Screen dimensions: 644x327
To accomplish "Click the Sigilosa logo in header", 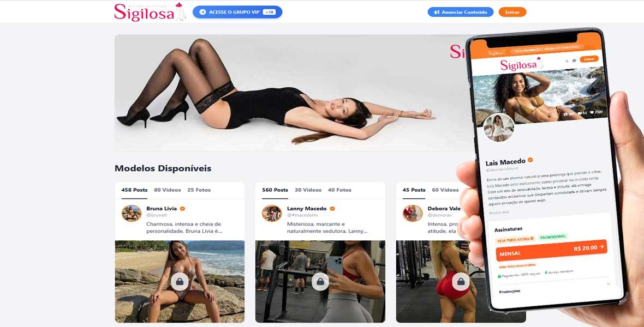I will point(150,12).
